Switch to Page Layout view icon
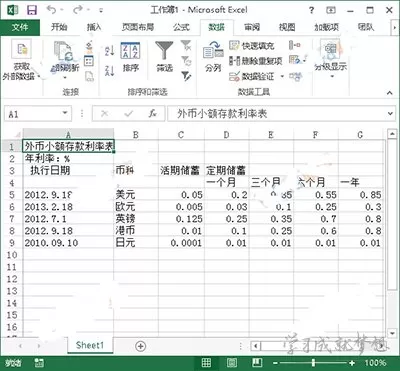400x371 pixels. coord(232,363)
